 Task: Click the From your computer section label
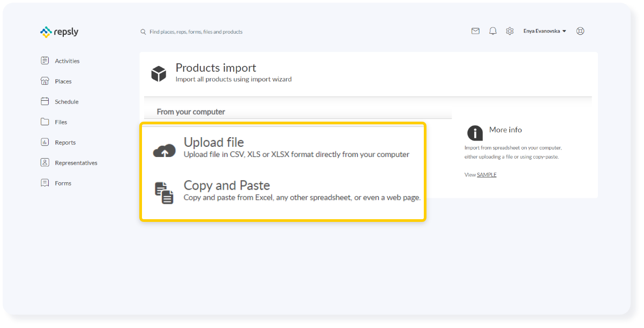(191, 112)
